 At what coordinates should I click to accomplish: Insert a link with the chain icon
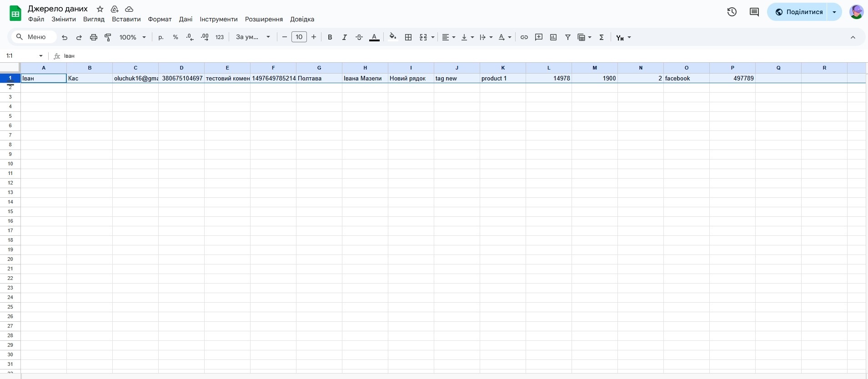524,37
